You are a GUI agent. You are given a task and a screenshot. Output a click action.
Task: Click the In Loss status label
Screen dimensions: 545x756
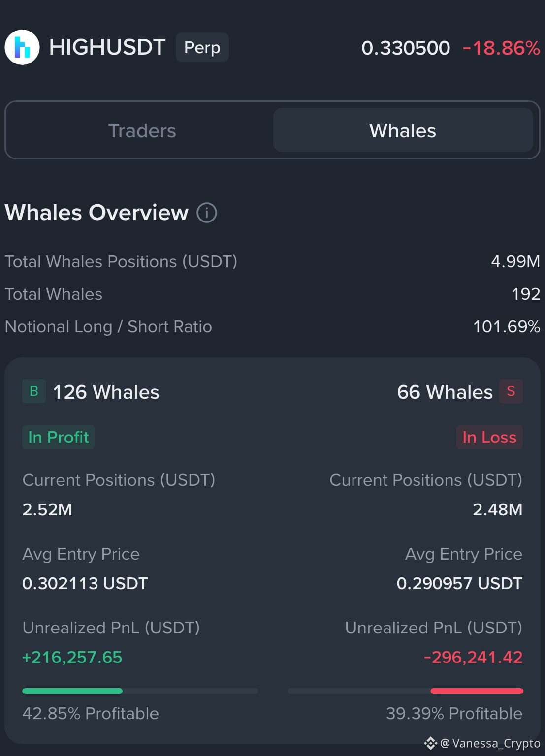click(x=489, y=437)
